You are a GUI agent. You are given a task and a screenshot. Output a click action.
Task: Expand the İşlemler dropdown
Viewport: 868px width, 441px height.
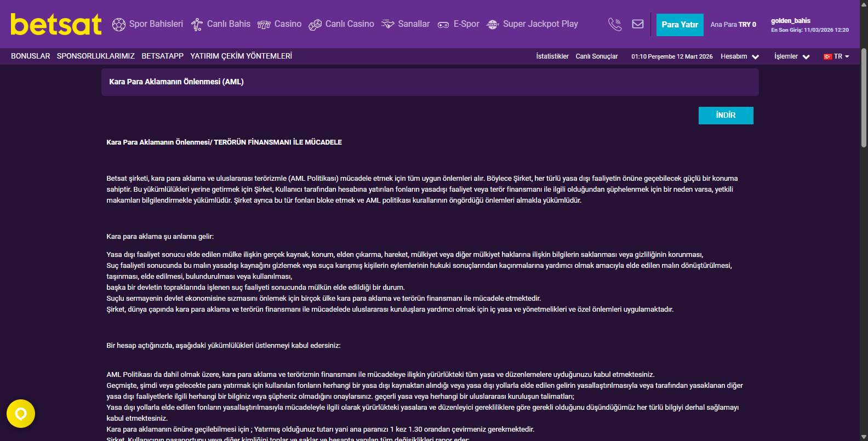791,56
